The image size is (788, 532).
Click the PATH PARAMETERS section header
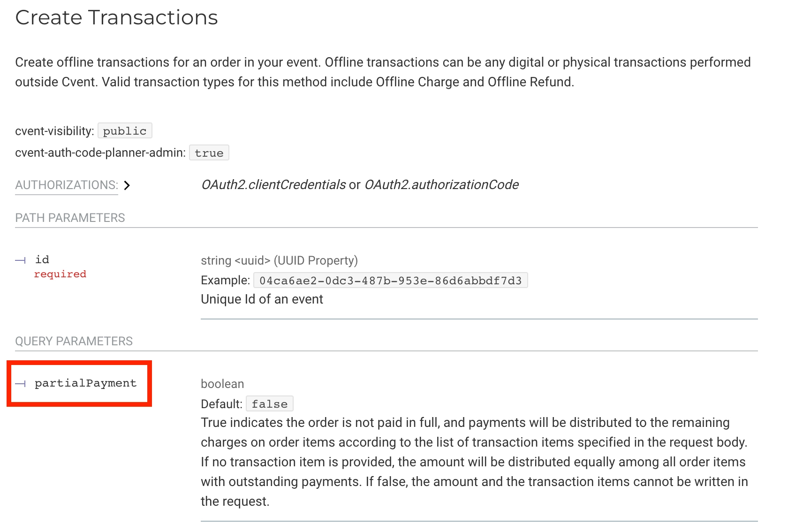pyautogui.click(x=70, y=218)
